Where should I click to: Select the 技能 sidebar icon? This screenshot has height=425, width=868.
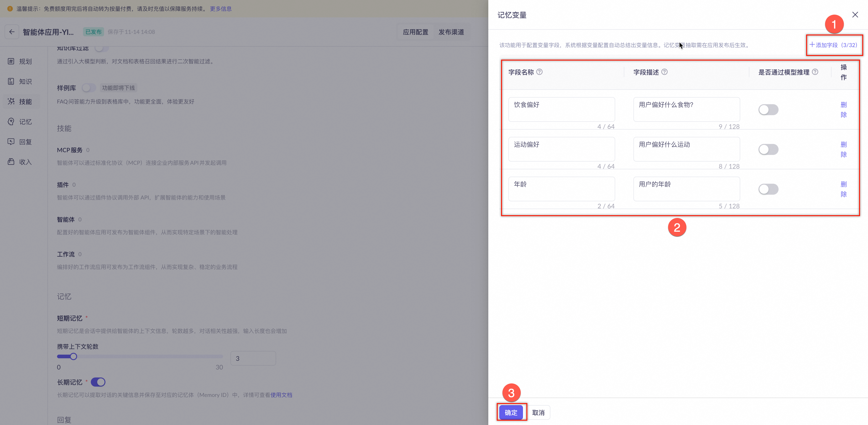[x=11, y=101]
